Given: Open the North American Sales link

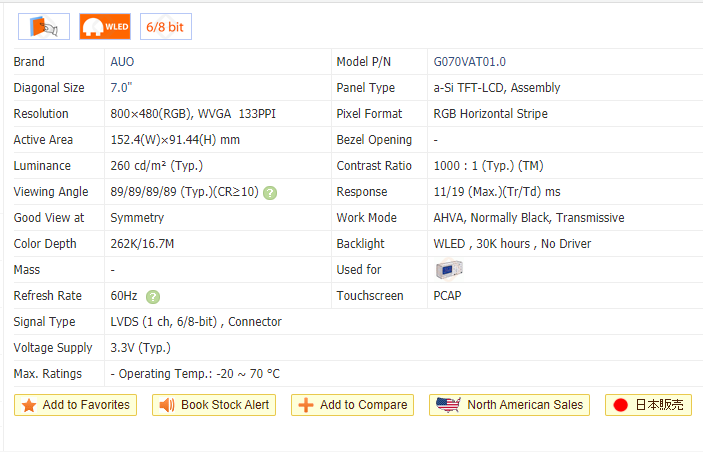Looking at the screenshot, I should point(524,405).
